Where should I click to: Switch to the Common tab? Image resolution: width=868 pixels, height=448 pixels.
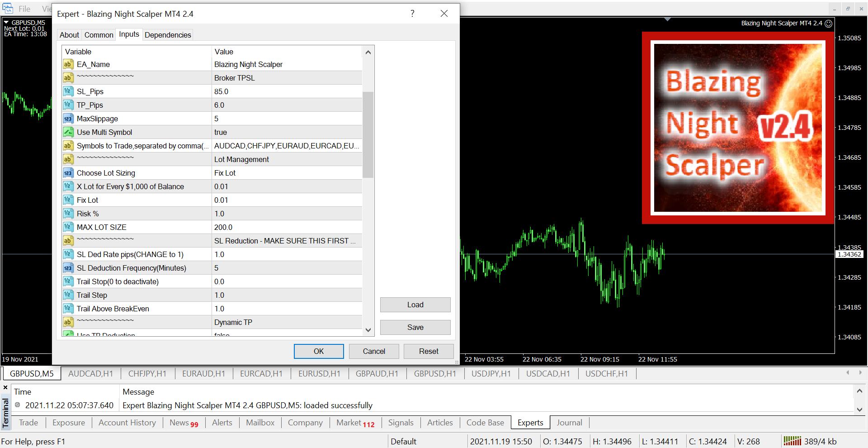(99, 35)
